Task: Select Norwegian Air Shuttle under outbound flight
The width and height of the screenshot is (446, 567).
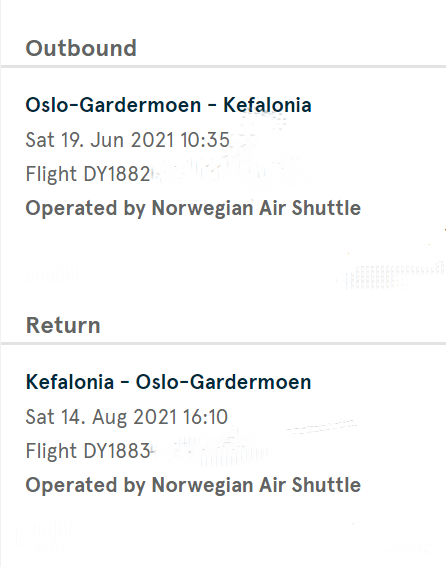Action: (256, 208)
